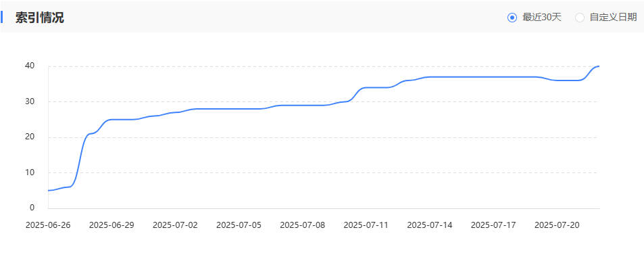The width and height of the screenshot is (644, 255).
Task: Click the line's starting point at 2025-06-26
Action: (x=49, y=191)
